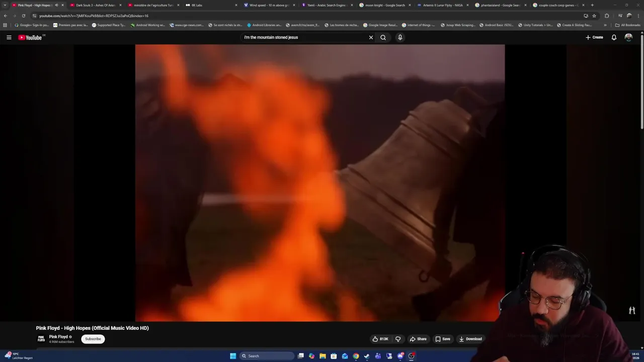Open Supported Place Ty... bookmark
Screen dimensions: 644x362
pos(109,25)
